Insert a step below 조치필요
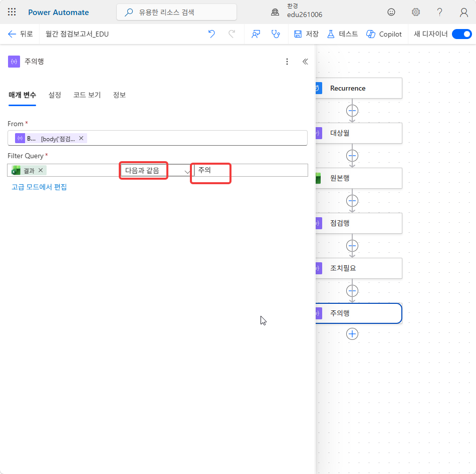This screenshot has height=474, width=476. 352,291
